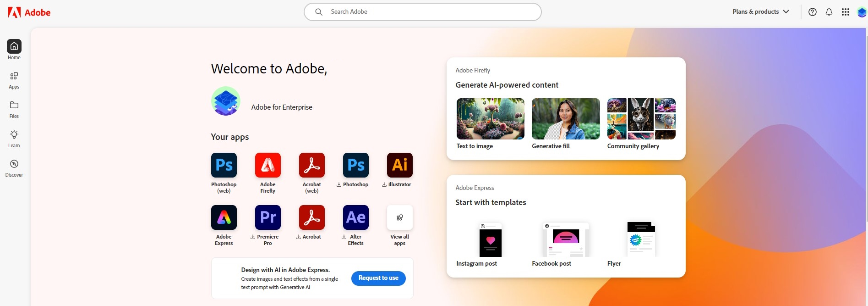Open the account profile avatar in header
The height and width of the screenshot is (306, 868).
pyautogui.click(x=862, y=12)
